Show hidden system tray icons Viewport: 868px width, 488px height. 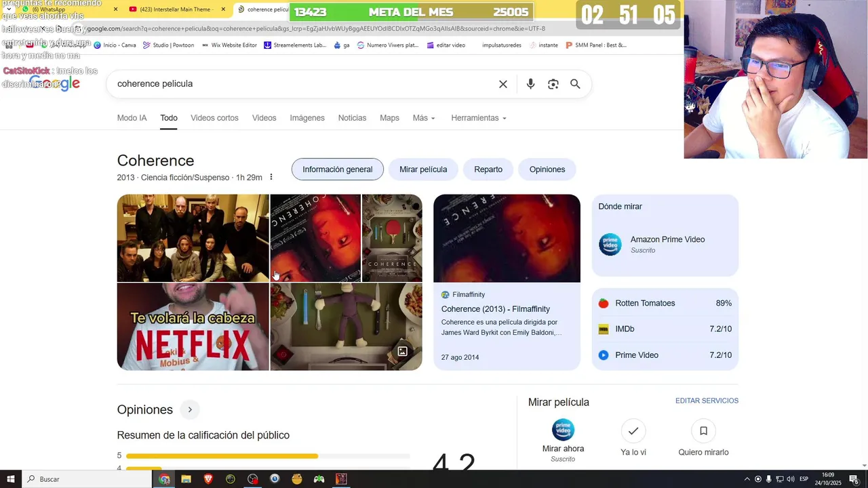747,479
